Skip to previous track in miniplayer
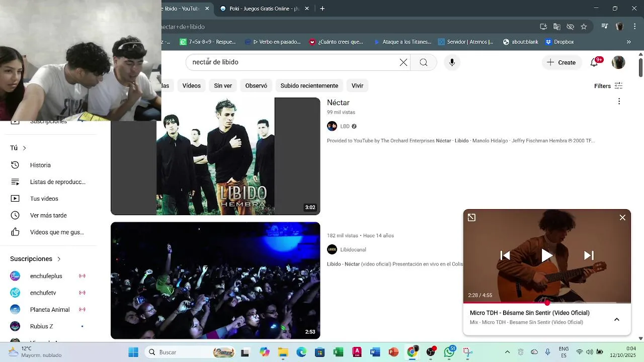The image size is (644, 362). 505,255
